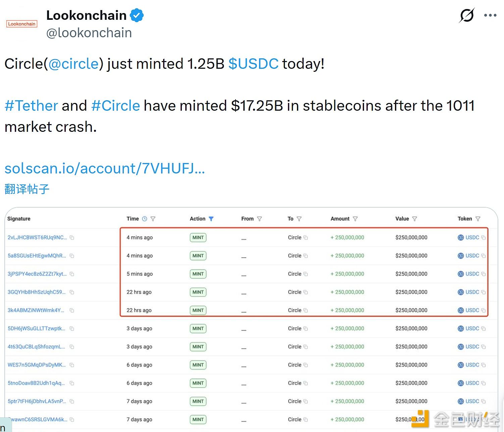Click the USDC token icon in the first row
The height and width of the screenshot is (432, 504).
point(460,237)
